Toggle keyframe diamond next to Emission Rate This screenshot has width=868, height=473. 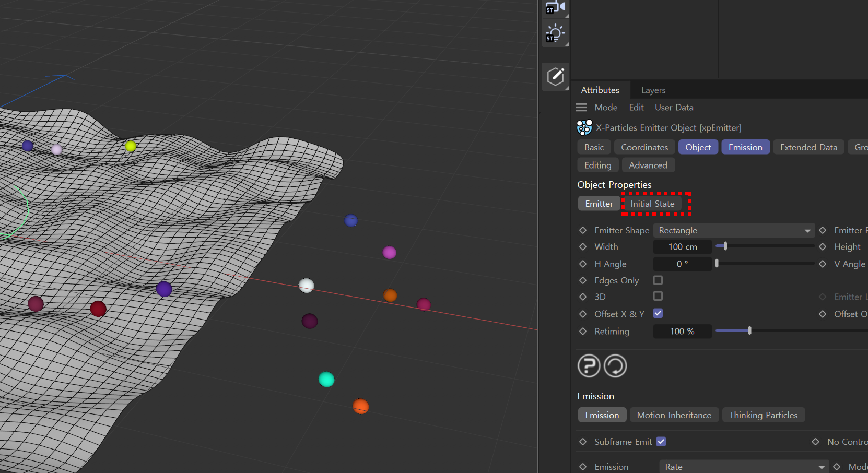583,467
